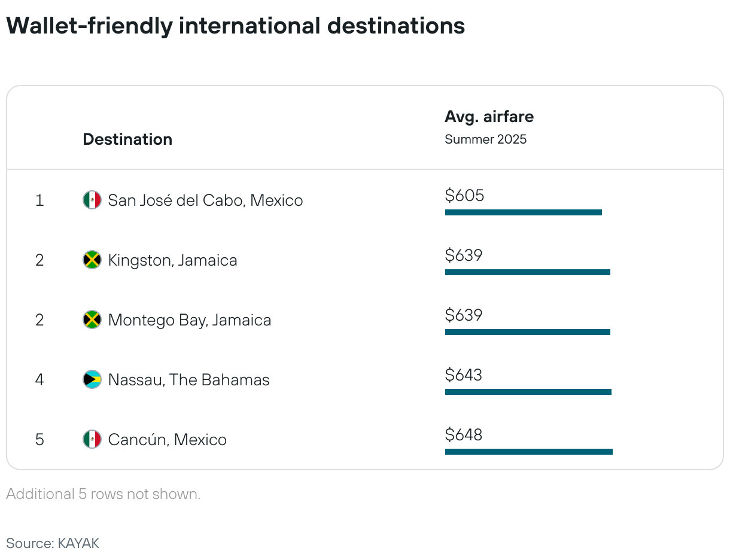The width and height of the screenshot is (730, 560).
Task: Click the Destination column header
Action: click(127, 139)
